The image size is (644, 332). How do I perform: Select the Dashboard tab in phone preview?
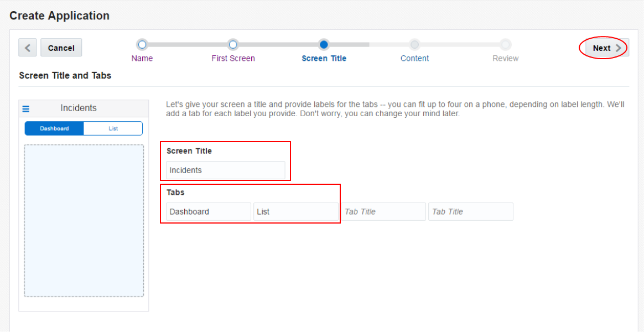(x=54, y=128)
